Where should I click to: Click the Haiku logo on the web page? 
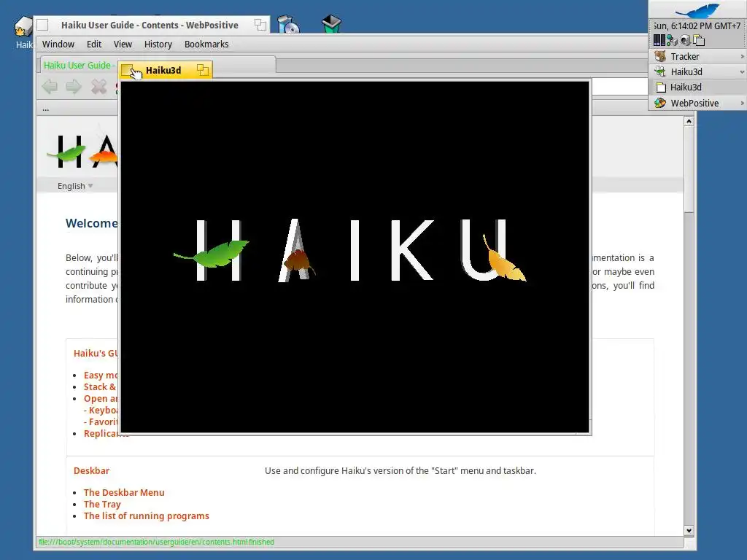[82, 152]
